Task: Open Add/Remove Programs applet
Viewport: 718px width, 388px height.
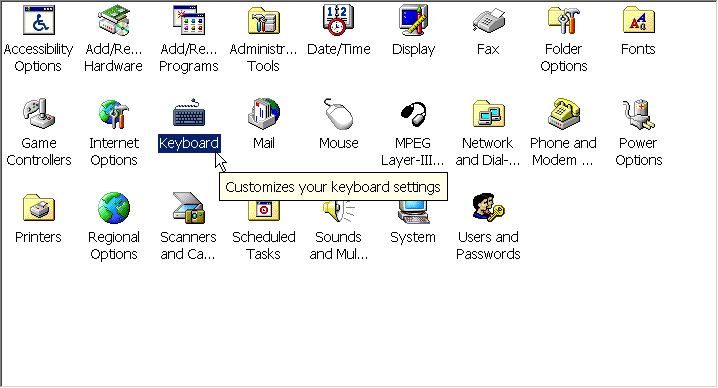Action: click(x=188, y=20)
